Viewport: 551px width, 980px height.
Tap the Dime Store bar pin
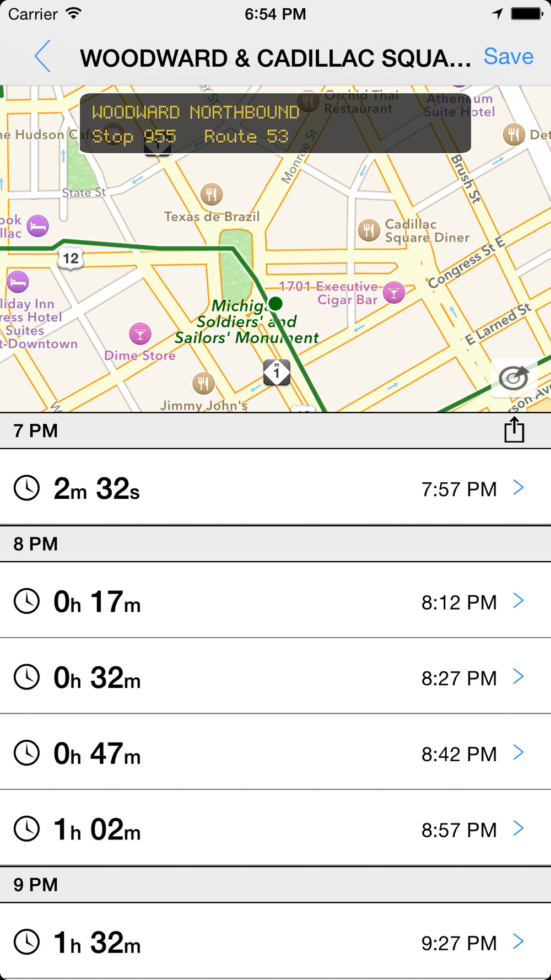coord(140,333)
